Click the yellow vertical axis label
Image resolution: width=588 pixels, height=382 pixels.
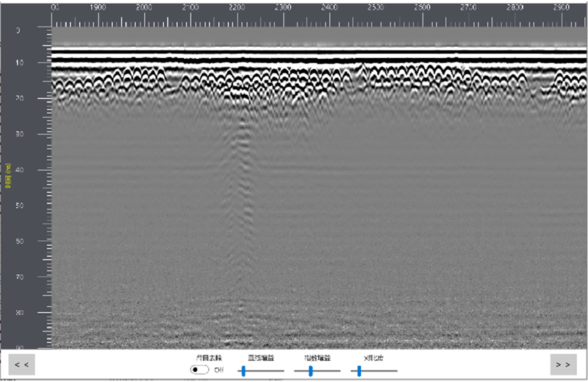click(7, 176)
